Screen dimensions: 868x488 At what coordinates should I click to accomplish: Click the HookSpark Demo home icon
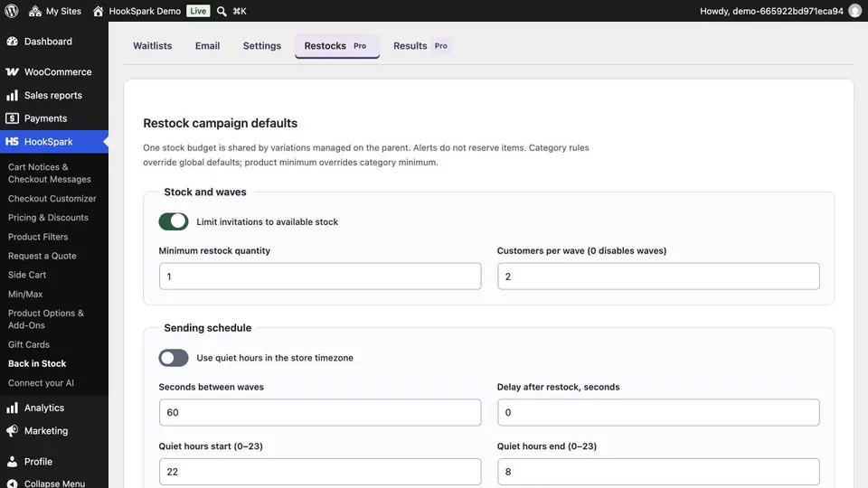(x=98, y=11)
